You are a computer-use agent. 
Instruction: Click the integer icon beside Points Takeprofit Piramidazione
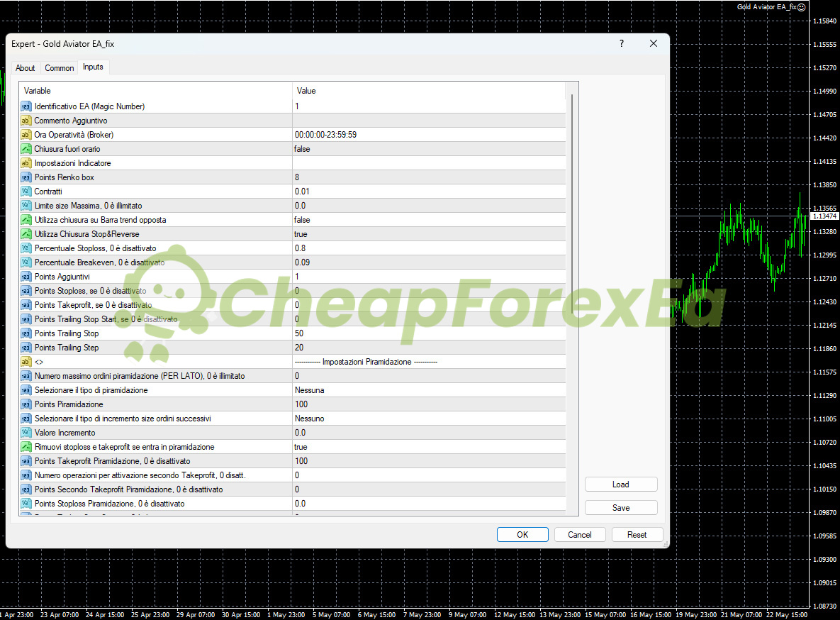26,461
